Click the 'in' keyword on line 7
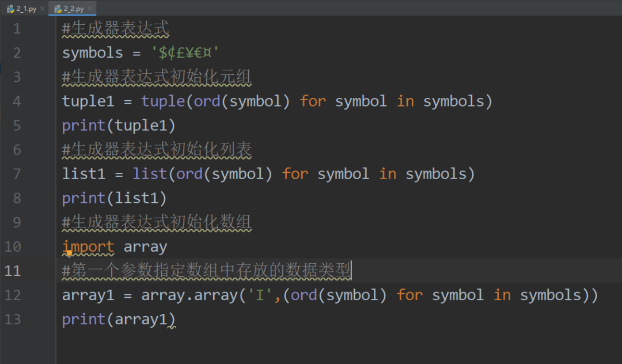622x364 pixels. pyautogui.click(x=388, y=174)
